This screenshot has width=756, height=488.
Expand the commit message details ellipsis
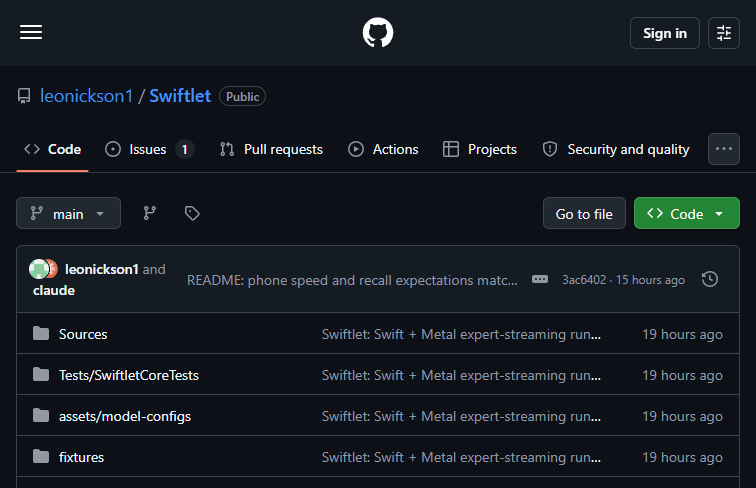(540, 279)
